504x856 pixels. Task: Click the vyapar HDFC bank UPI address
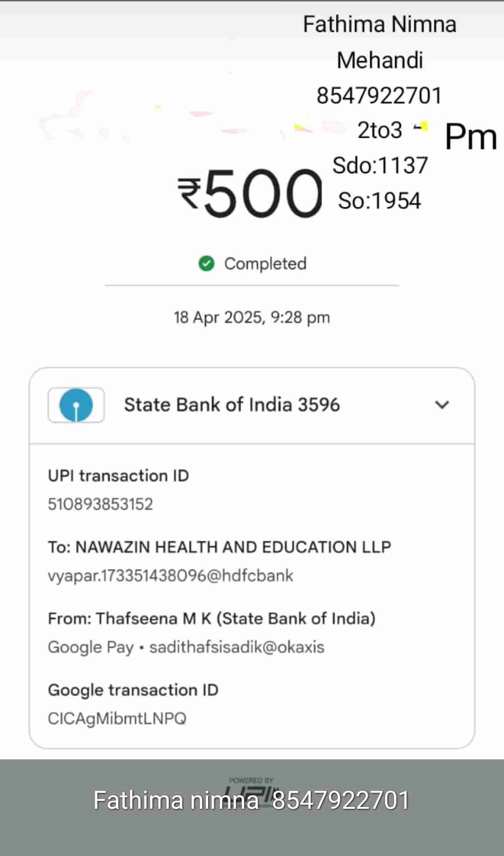(x=170, y=576)
